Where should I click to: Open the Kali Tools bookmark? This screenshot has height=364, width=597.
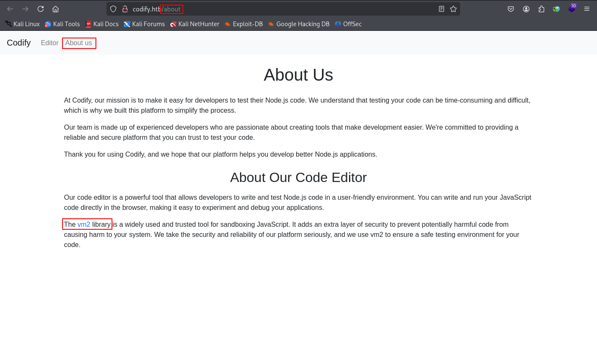point(63,24)
